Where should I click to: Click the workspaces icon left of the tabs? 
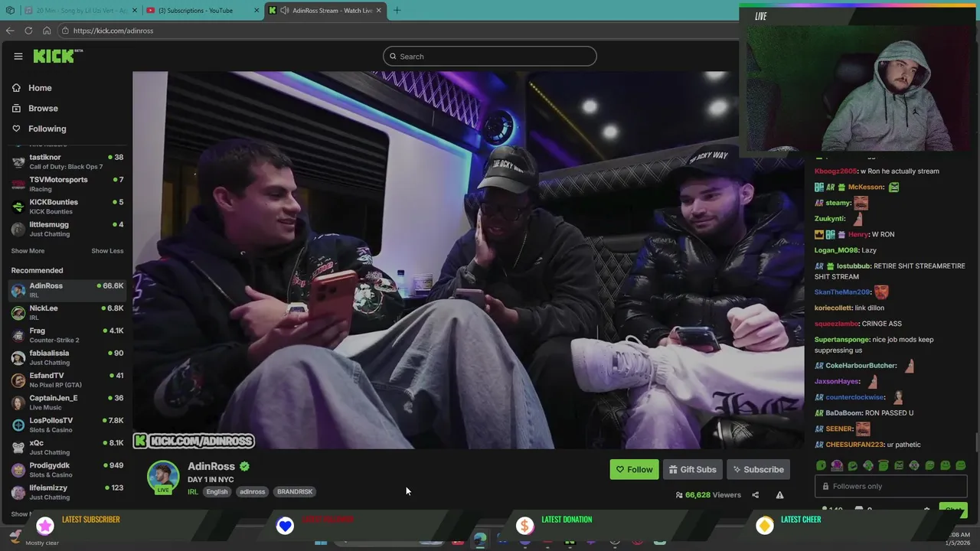click(10, 11)
